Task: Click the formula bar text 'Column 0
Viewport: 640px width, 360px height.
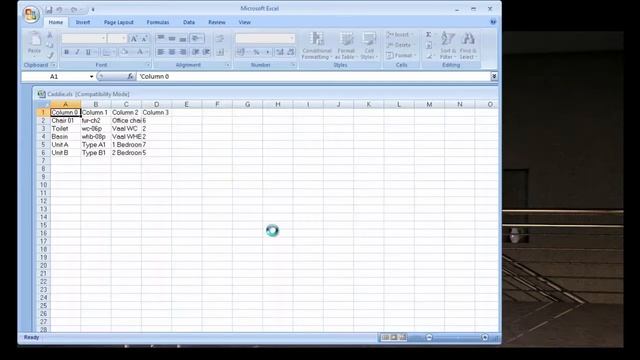Action: pyautogui.click(x=154, y=76)
